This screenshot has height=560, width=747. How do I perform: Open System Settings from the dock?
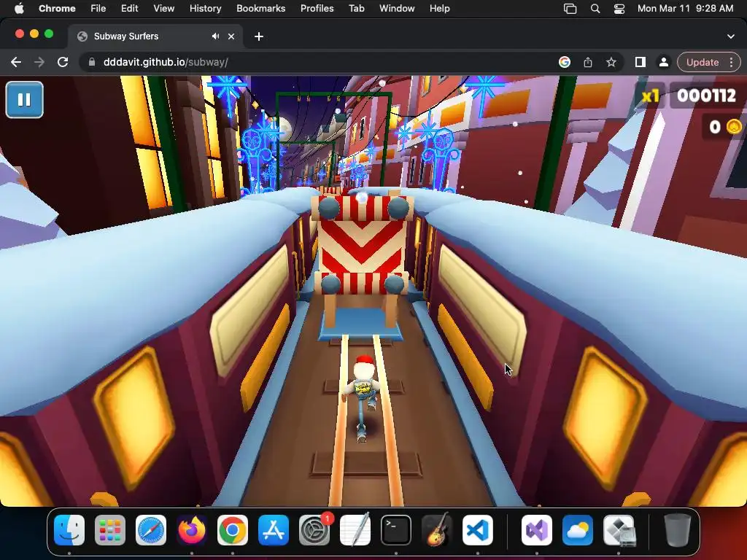click(314, 530)
